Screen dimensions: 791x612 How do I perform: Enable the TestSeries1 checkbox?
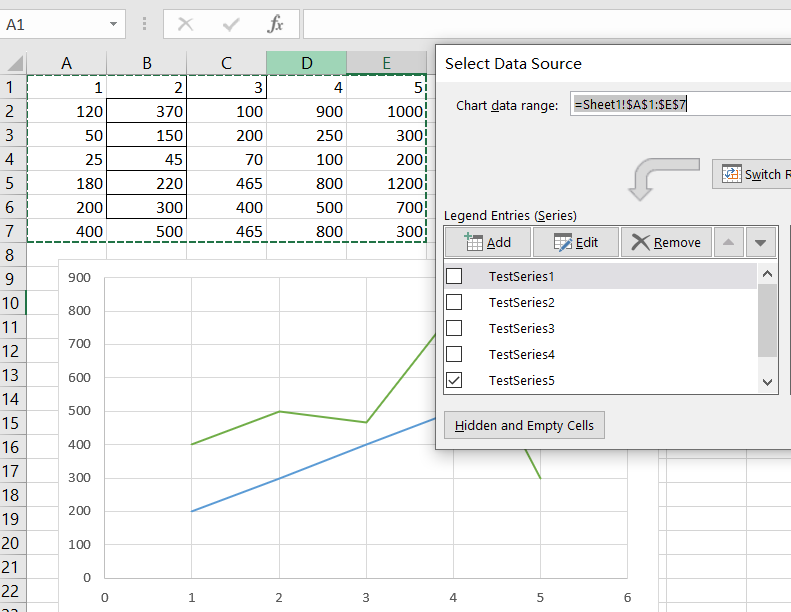454,276
